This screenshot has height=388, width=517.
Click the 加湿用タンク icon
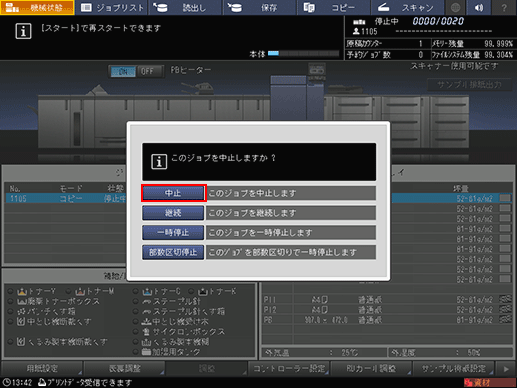(x=147, y=352)
